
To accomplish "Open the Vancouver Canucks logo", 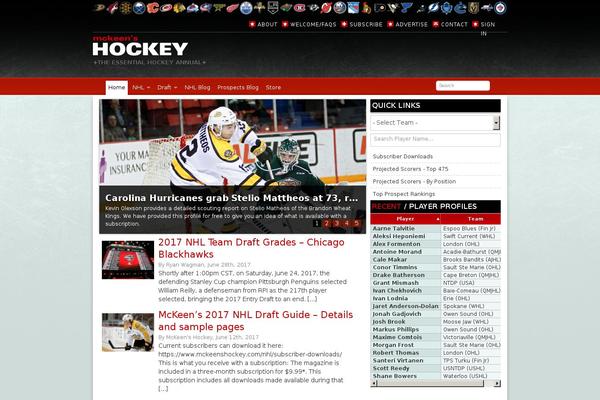I will pos(460,8).
